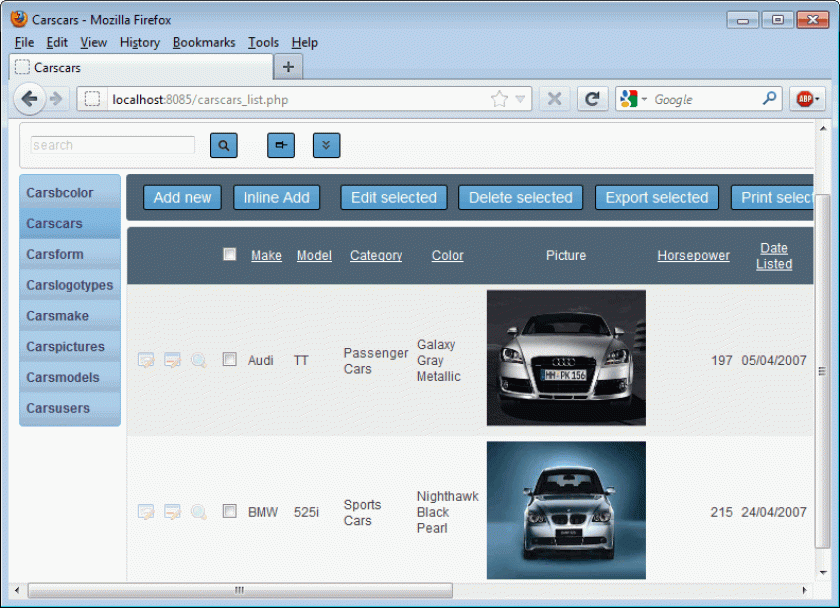Click the Edit selected button

[394, 198]
